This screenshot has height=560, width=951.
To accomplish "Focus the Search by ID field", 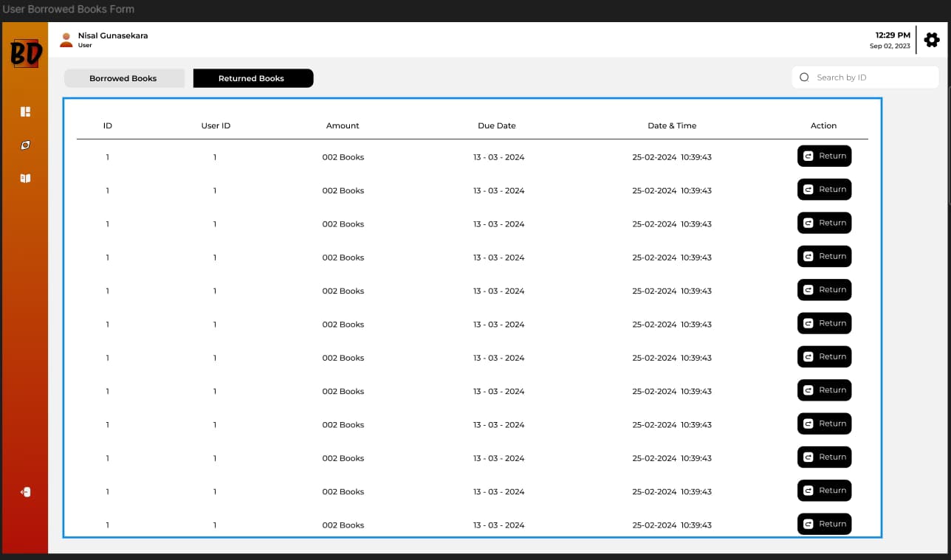I will pyautogui.click(x=871, y=77).
